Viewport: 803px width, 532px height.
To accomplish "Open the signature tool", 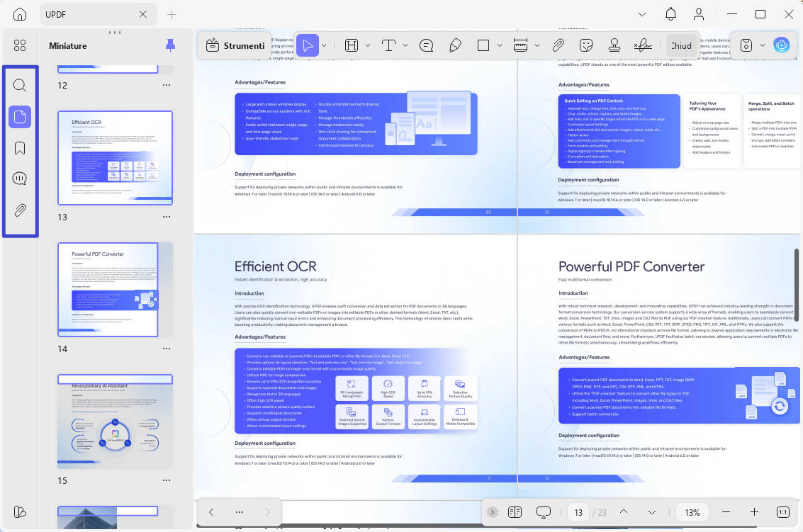I will [x=643, y=45].
